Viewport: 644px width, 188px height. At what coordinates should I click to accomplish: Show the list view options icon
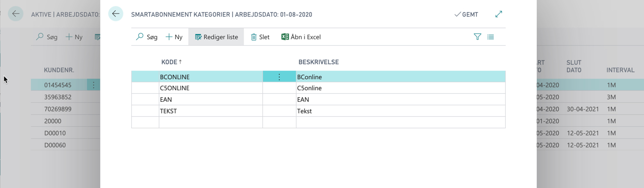point(491,37)
